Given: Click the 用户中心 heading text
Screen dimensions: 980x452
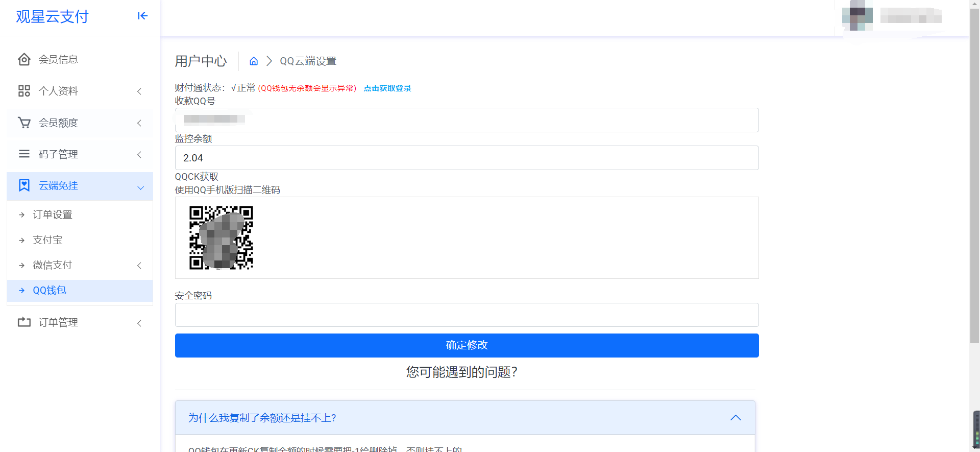Looking at the screenshot, I should pos(201,61).
